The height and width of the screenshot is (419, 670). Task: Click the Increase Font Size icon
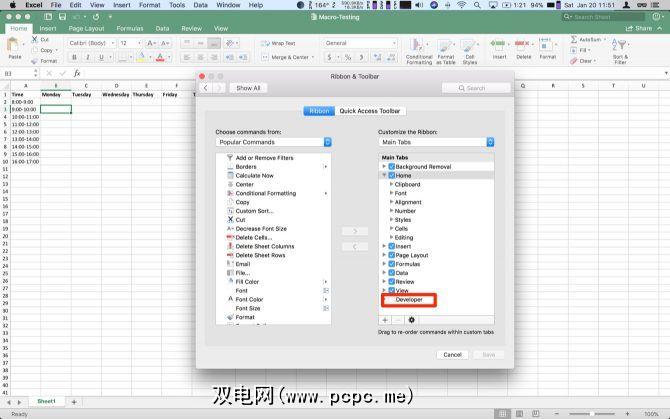(x=151, y=43)
